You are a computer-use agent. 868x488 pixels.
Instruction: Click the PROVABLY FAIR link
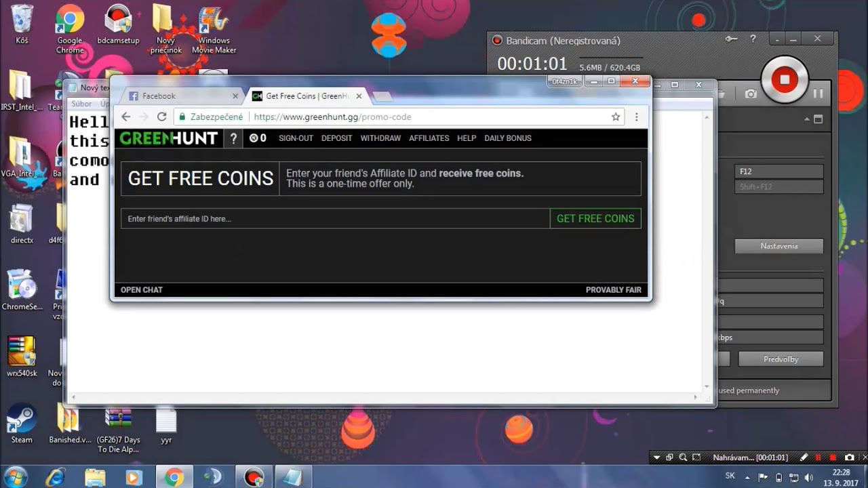(x=614, y=290)
